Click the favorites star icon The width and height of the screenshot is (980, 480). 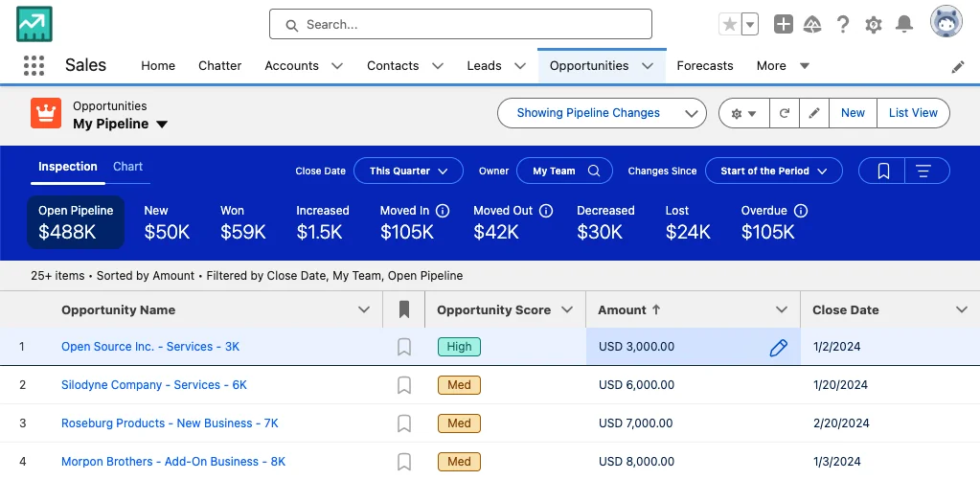[x=729, y=24]
